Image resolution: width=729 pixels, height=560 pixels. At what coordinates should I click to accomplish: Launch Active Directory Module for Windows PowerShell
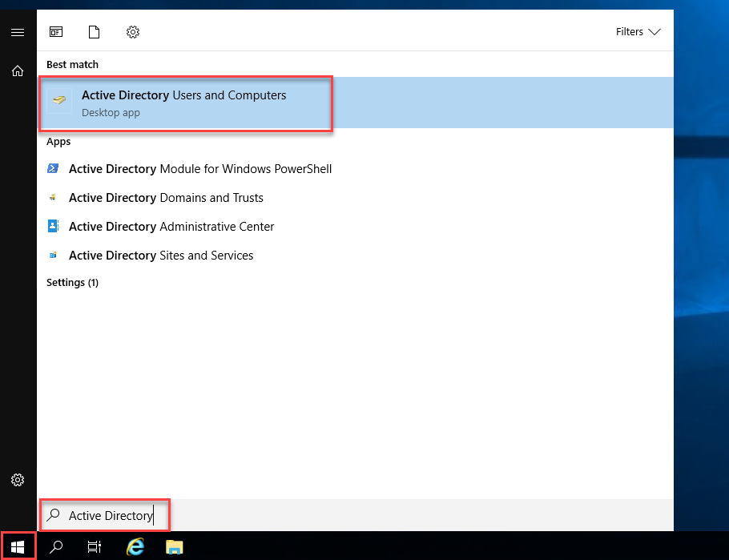(x=356, y=169)
